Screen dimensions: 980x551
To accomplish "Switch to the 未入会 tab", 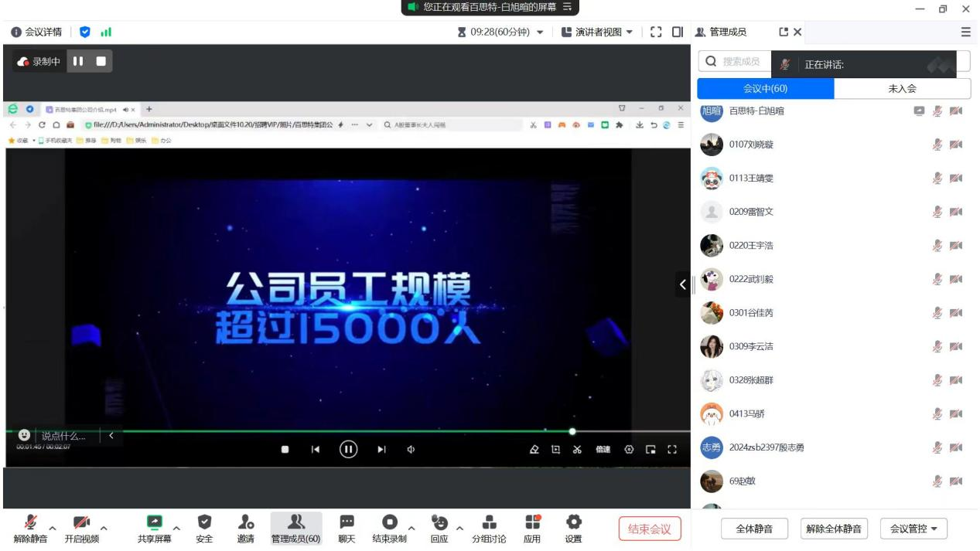I will (902, 89).
